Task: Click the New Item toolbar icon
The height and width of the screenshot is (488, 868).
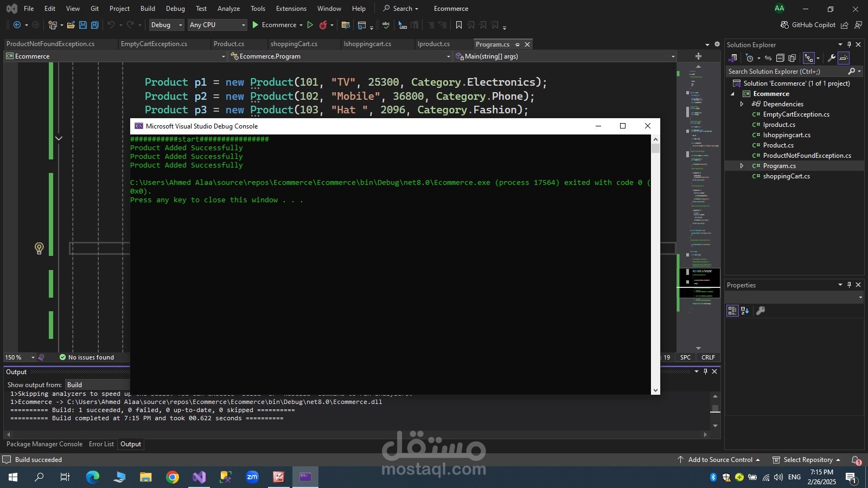Action: pos(53,25)
